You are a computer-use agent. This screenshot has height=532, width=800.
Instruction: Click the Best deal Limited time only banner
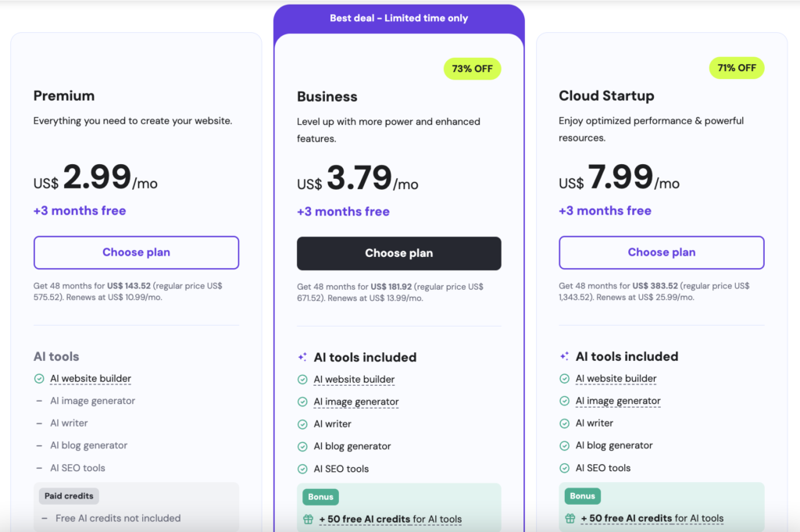398,18
